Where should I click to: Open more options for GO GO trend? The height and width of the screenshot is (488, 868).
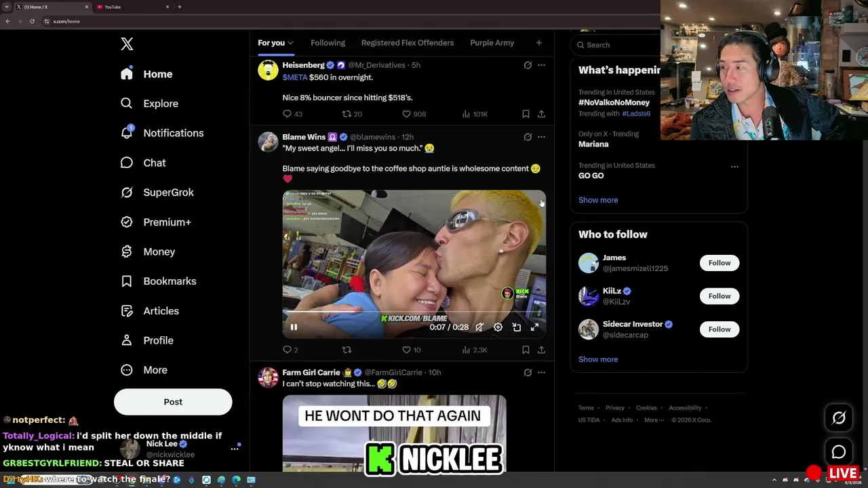point(734,166)
